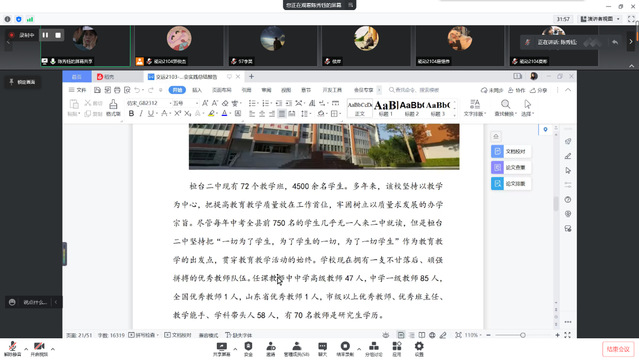
Task: Click the Invite participants icon
Action: pyautogui.click(x=271, y=349)
